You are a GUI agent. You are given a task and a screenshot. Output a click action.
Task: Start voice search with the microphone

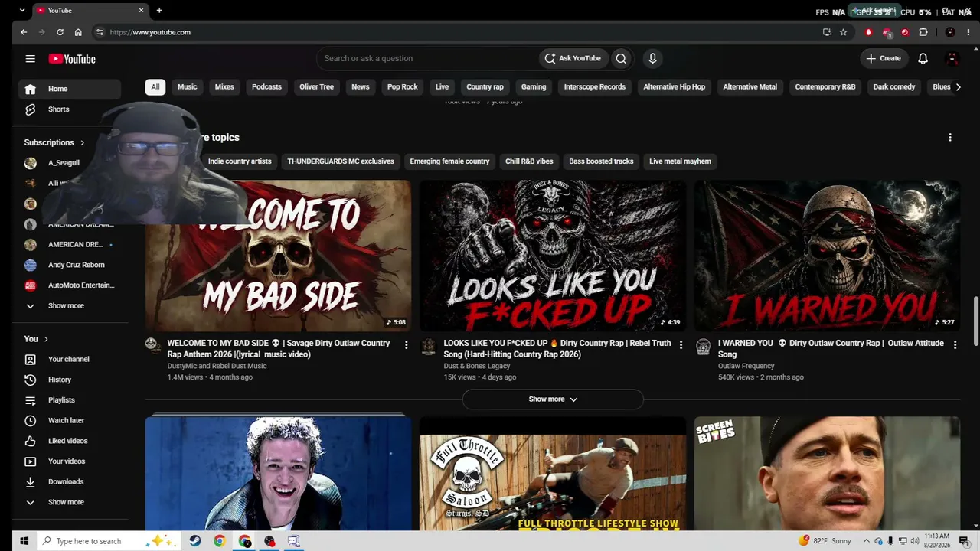point(652,58)
